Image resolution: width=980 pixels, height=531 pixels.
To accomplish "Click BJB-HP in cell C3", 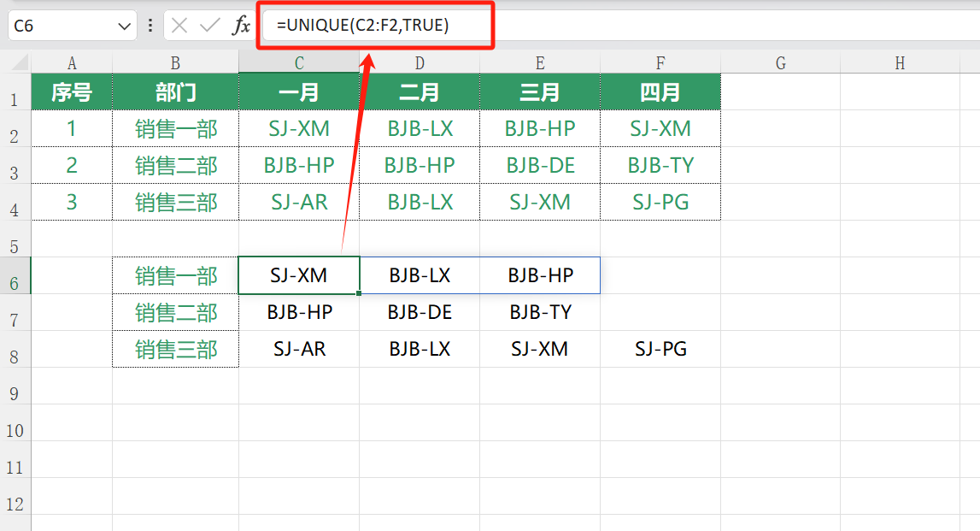I will coord(299,166).
